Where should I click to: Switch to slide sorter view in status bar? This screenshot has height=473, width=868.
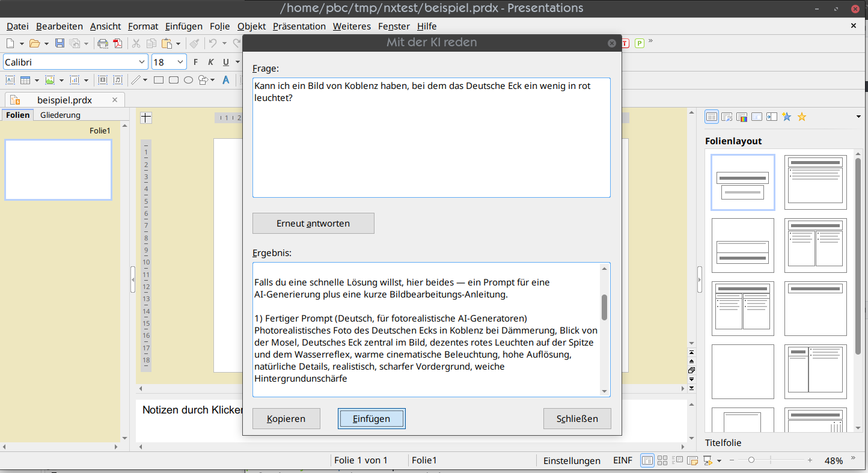pos(662,460)
